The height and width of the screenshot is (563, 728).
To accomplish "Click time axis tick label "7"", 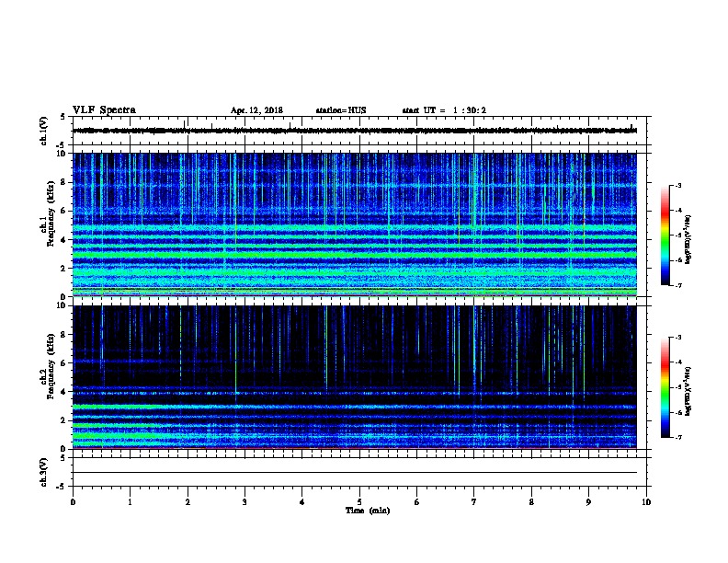I will [474, 502].
